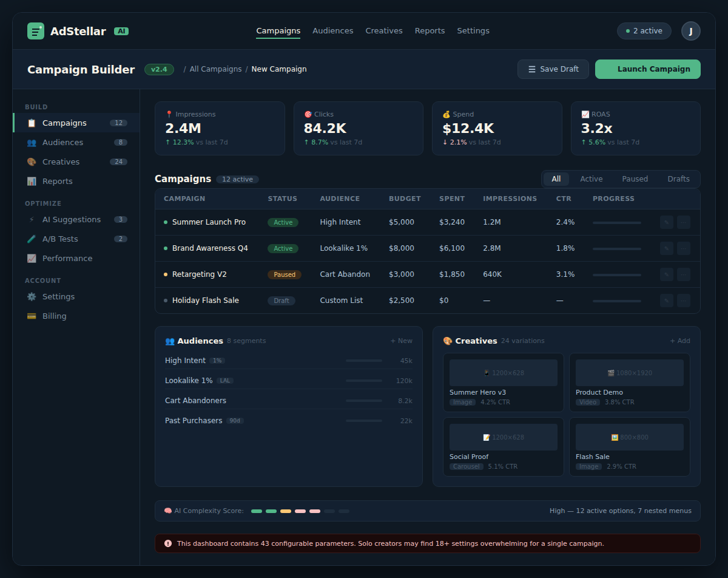Image resolution: width=728 pixels, height=578 pixels.
Task: Select the Cart Abandoners audience row
Action: (289, 401)
